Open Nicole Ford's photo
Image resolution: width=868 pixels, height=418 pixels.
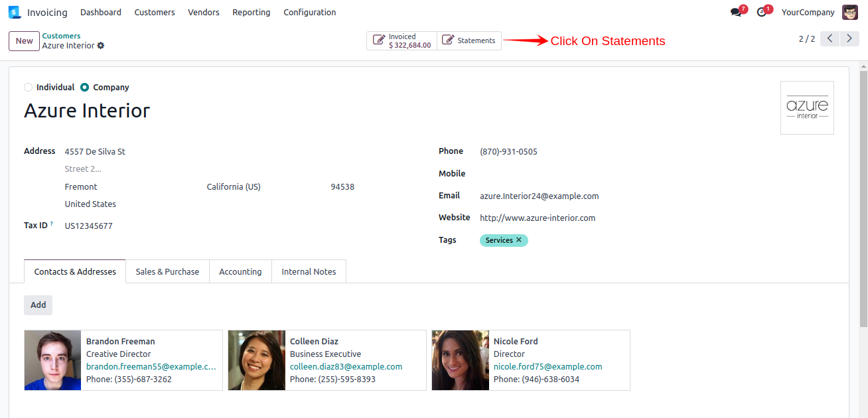[460, 360]
